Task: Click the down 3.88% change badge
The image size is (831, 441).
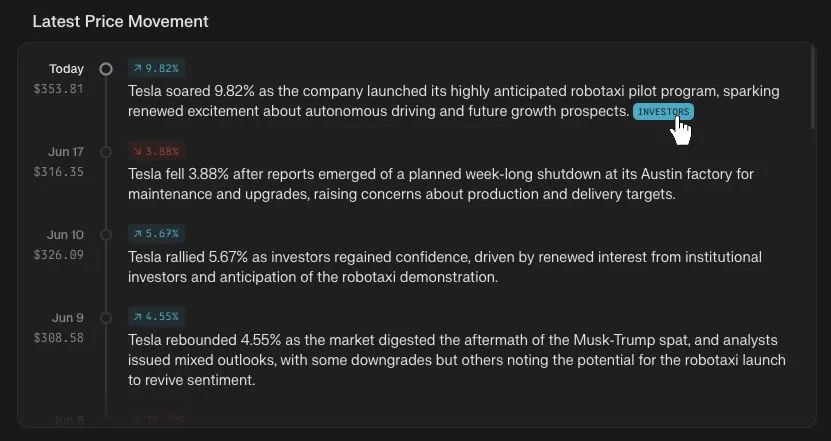Action: [x=156, y=151]
